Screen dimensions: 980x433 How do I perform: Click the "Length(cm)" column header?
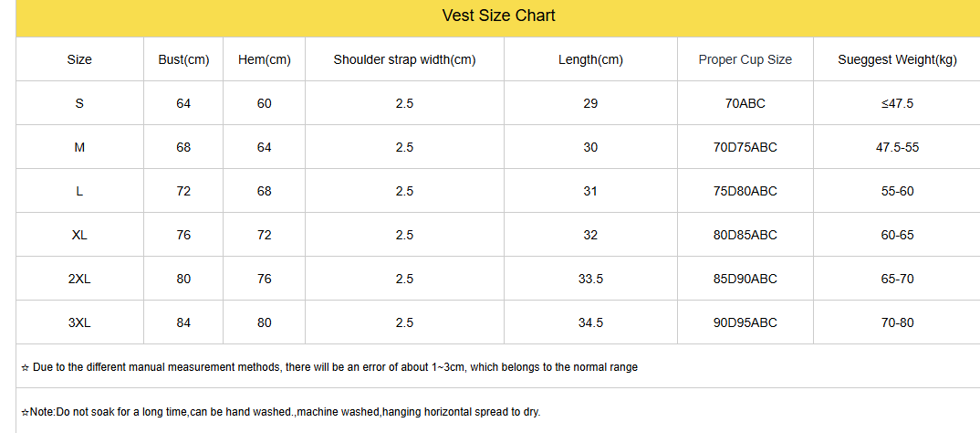(x=590, y=60)
